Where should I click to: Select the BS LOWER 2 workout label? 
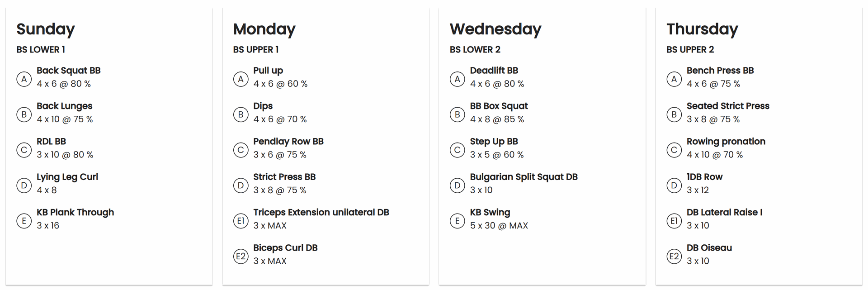[x=475, y=50]
